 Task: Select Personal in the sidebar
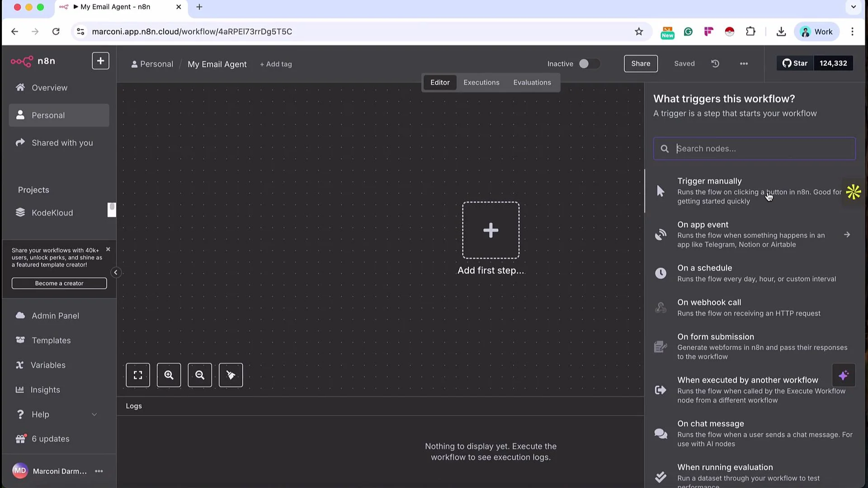[x=59, y=115]
